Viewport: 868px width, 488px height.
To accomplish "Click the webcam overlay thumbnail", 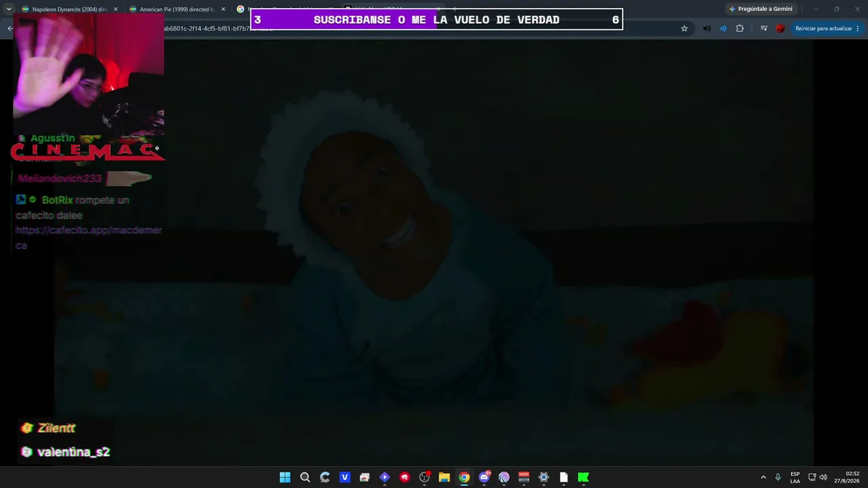I will pos(89,75).
